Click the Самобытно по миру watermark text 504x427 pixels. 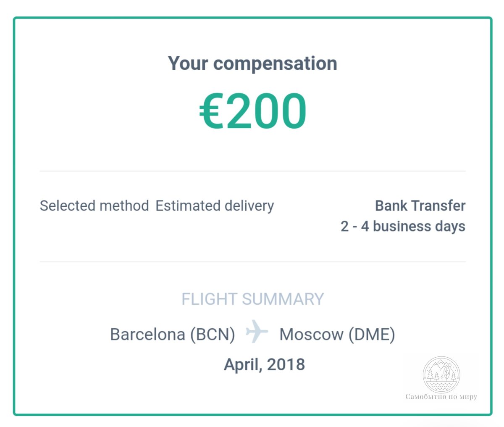coord(441,396)
